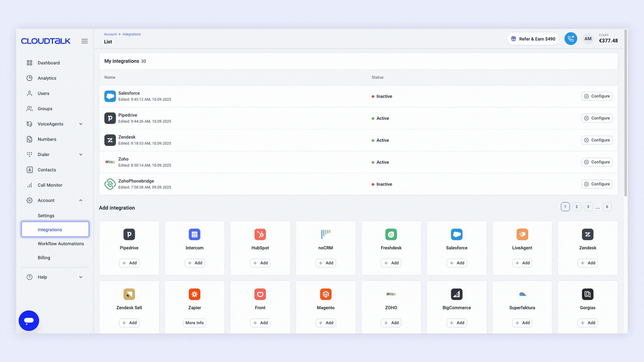Click Account breadcrumb link

tap(110, 34)
